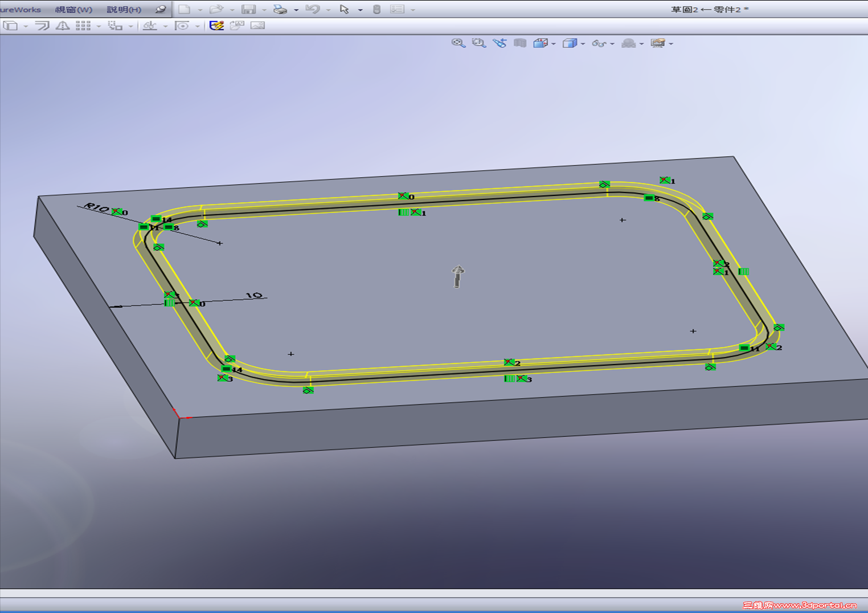The image size is (868, 613).
Task: Click the Apply Scene icon
Action: [628, 43]
